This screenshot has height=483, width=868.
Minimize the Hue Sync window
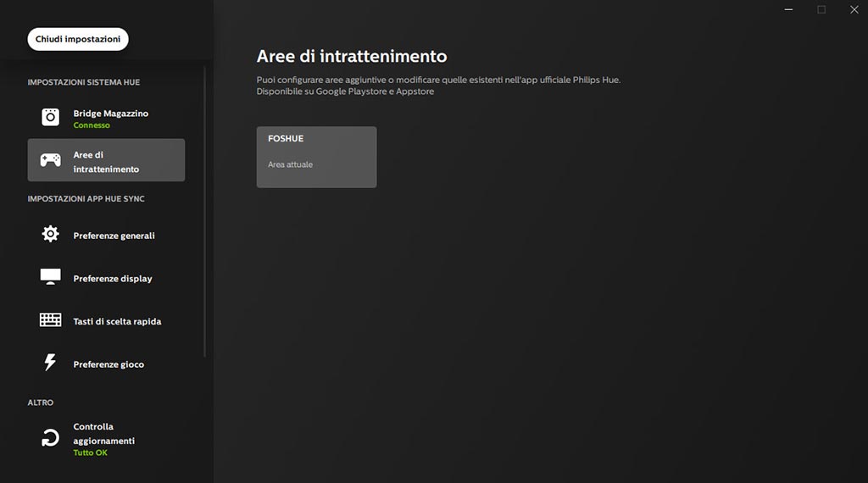788,9
